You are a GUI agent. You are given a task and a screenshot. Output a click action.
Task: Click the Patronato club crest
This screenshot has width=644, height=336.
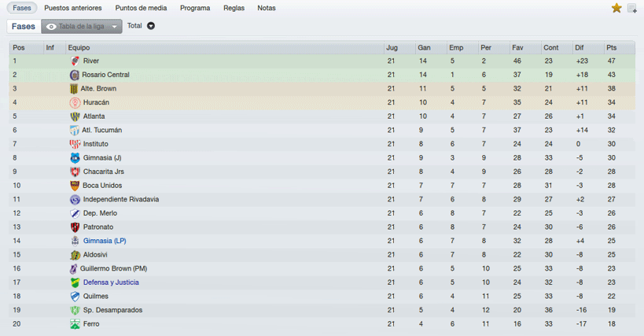pyautogui.click(x=75, y=227)
